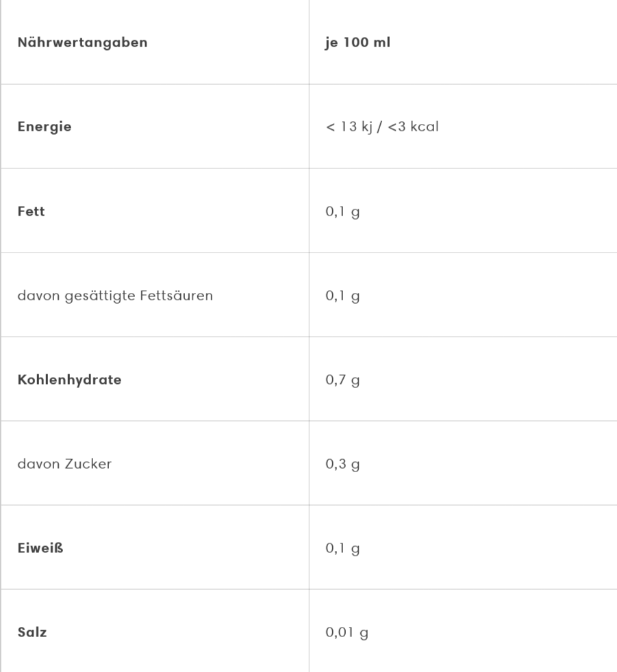Click the 0,01 g Salz value
Image resolution: width=617 pixels, height=672 pixels.
pos(347,632)
